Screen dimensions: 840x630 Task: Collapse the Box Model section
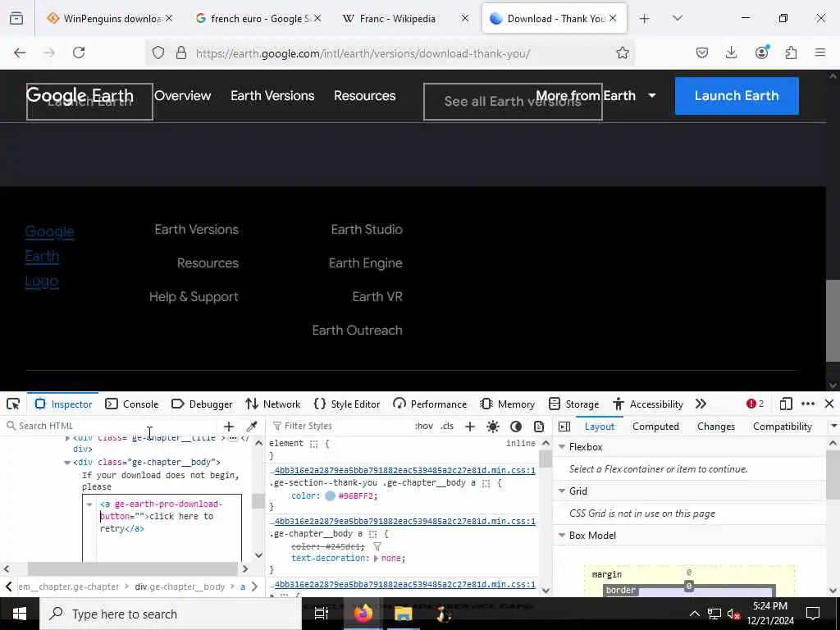tap(562, 535)
